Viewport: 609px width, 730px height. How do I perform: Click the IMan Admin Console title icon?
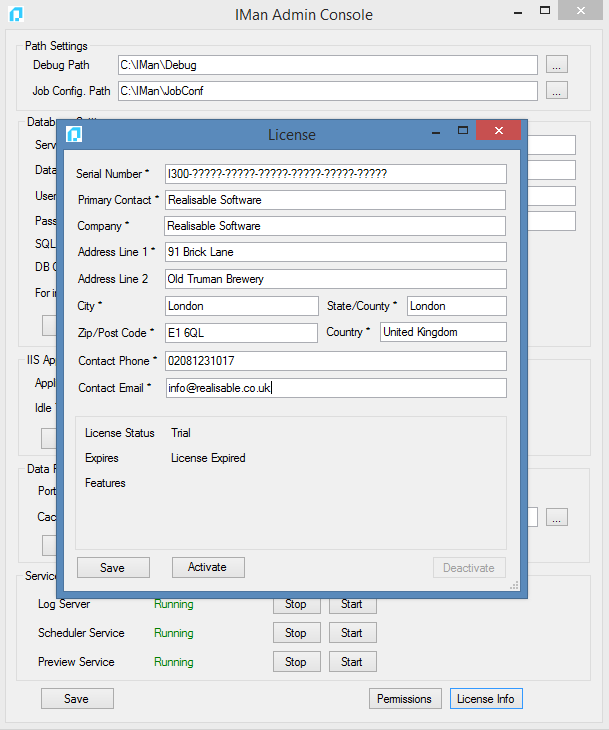click(15, 14)
